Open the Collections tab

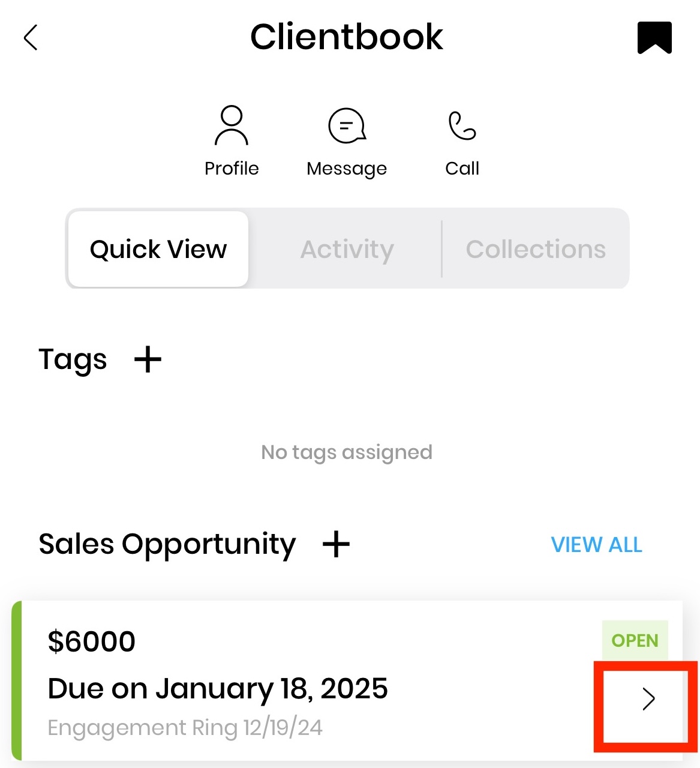coord(536,249)
